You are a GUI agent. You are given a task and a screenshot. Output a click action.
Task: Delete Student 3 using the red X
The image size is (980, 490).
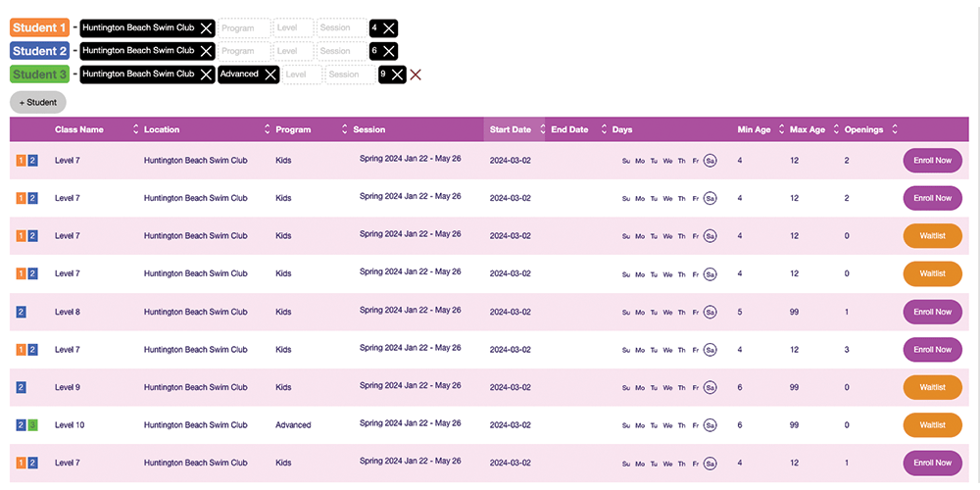[x=416, y=74]
